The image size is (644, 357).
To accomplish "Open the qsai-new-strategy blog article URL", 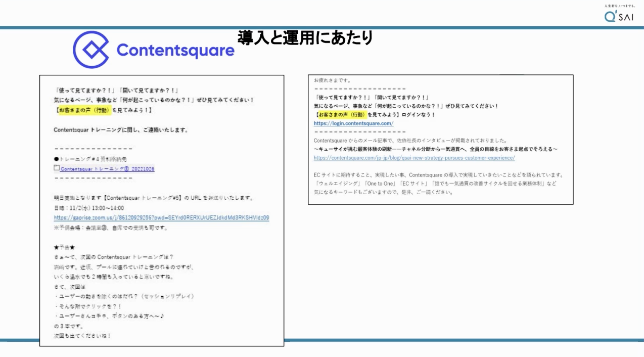I will 413,158.
